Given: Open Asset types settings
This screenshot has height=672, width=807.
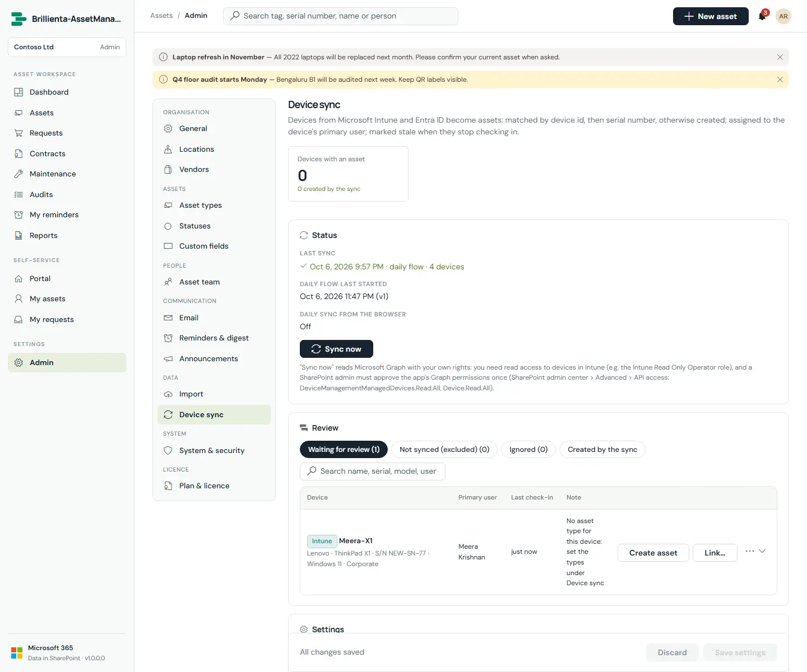Looking at the screenshot, I should 214,205.
